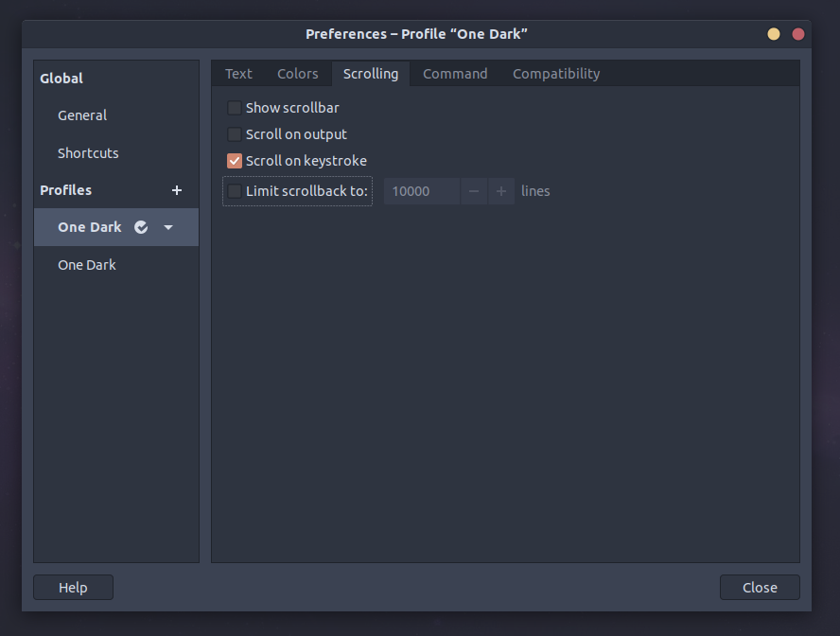
Task: Click the default-profile checkmark icon on One Dark
Action: pos(141,227)
